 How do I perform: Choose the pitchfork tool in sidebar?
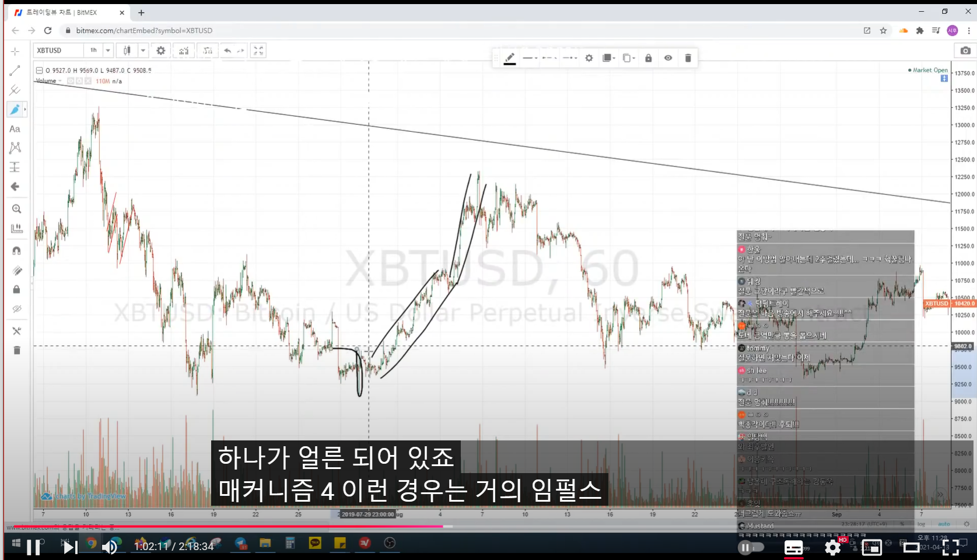15,90
